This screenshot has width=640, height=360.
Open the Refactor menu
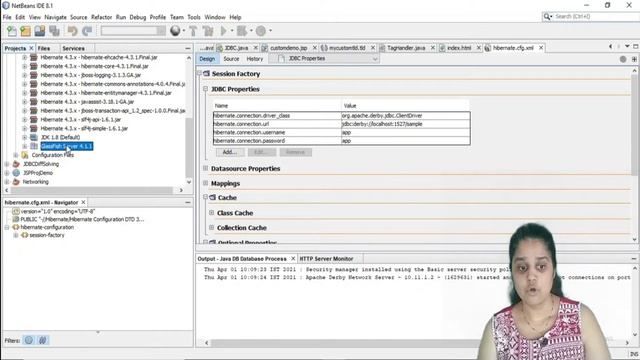[x=101, y=17]
